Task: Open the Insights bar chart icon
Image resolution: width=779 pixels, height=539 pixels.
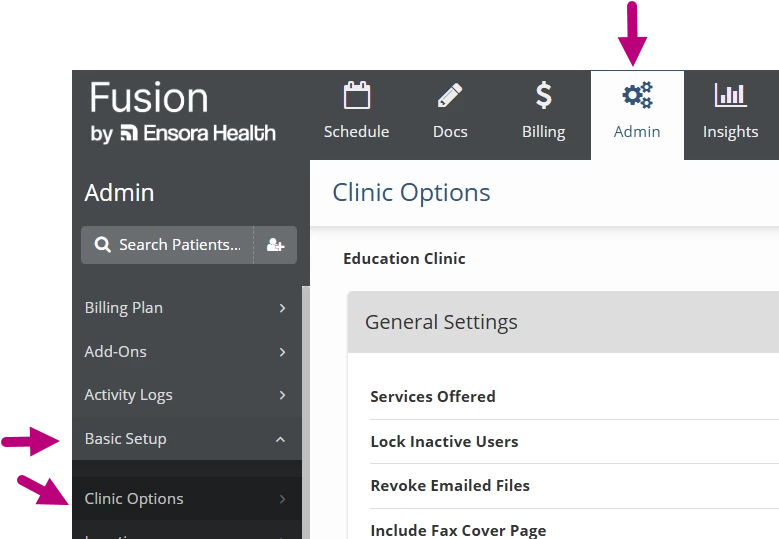Action: [x=730, y=95]
